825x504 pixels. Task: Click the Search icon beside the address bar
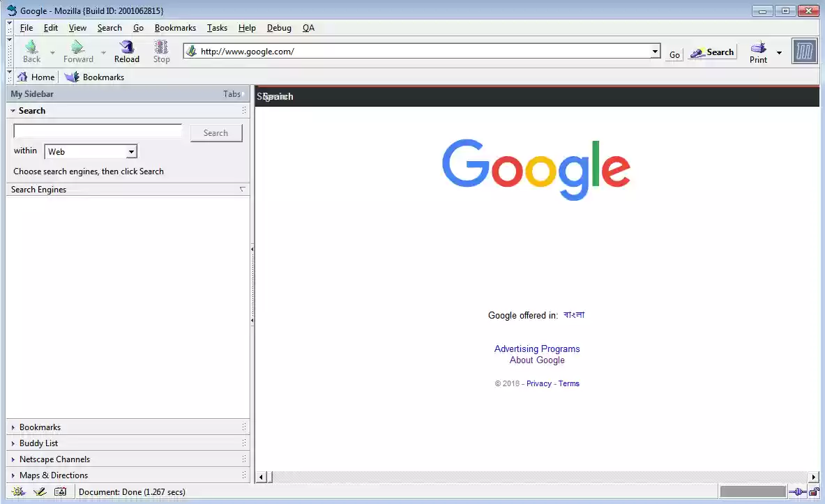pyautogui.click(x=711, y=52)
